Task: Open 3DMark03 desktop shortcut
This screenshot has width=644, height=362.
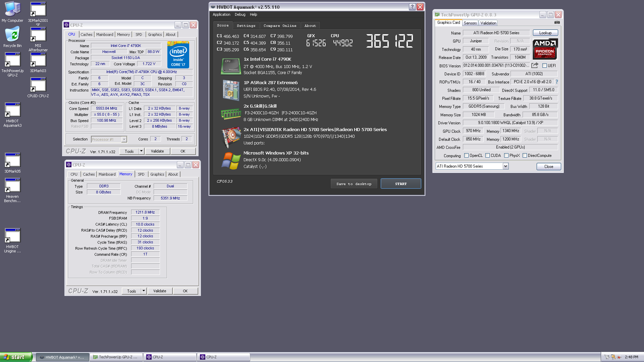Action: click(38, 63)
